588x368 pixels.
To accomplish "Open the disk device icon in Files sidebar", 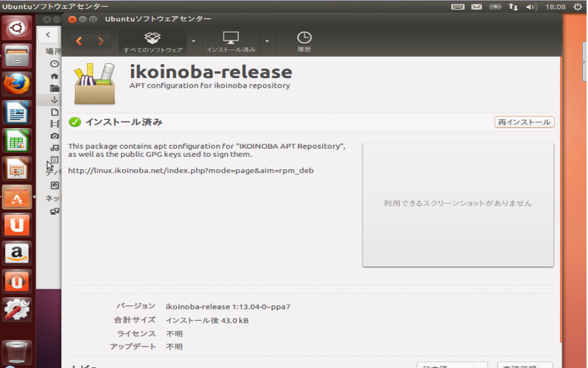I will tap(54, 185).
